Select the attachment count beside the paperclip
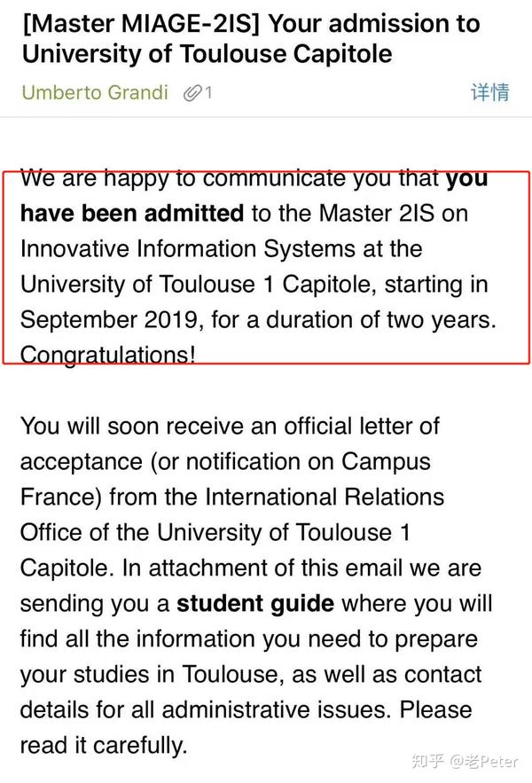The height and width of the screenshot is (783, 532). [208, 93]
